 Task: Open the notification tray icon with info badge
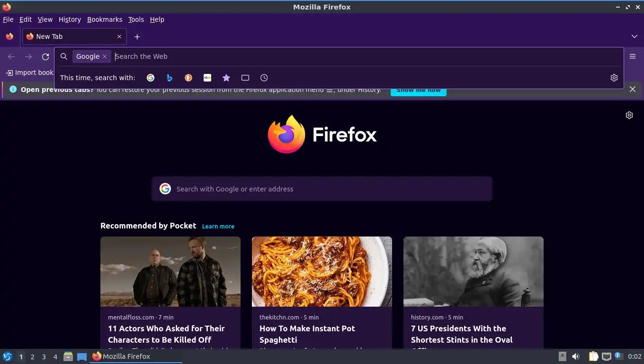[618, 356]
